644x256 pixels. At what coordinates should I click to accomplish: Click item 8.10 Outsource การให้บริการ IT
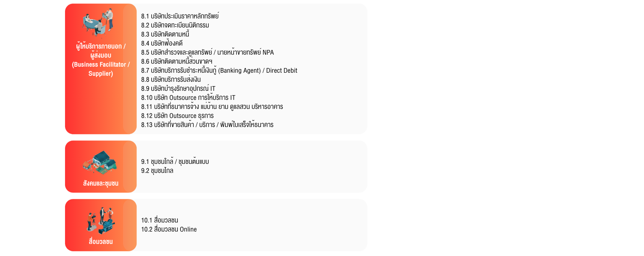click(188, 98)
